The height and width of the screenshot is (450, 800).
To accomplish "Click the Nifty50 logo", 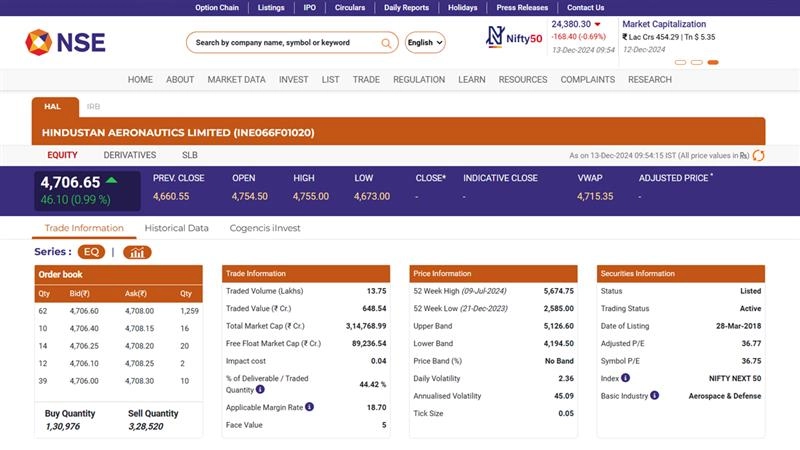I will click(x=513, y=37).
